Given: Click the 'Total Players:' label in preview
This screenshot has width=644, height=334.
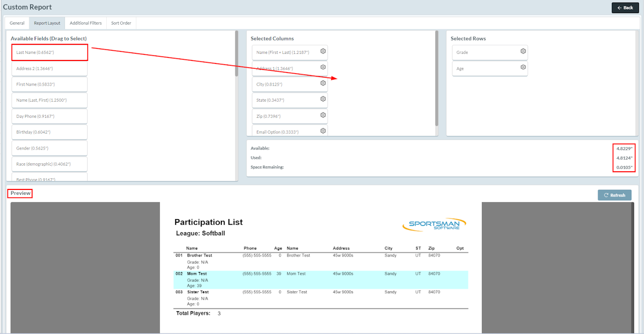Looking at the screenshot, I should [x=193, y=313].
